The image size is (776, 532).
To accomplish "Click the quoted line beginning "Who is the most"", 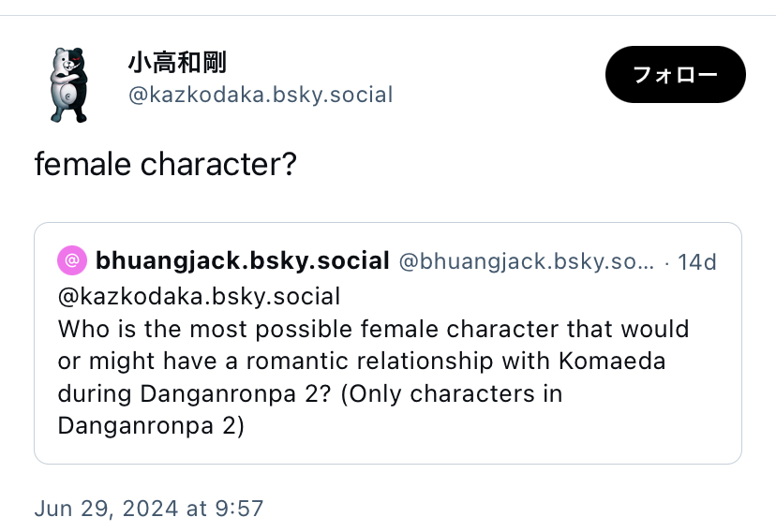I will [x=374, y=329].
